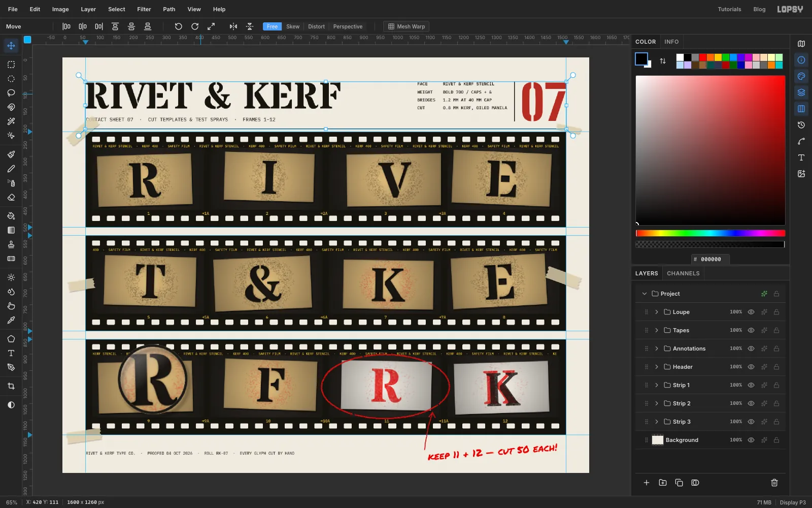Open the History panel icon
The image size is (812, 508).
[x=801, y=125]
